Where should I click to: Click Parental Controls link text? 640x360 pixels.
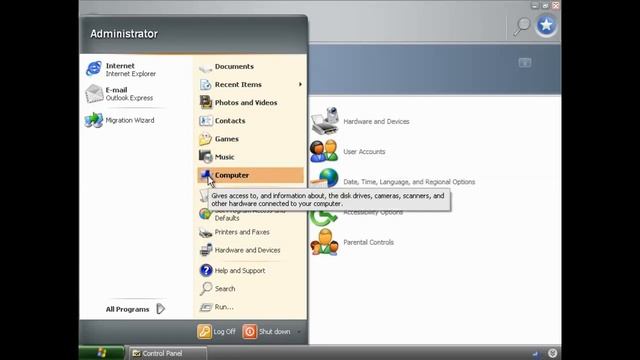click(x=369, y=242)
